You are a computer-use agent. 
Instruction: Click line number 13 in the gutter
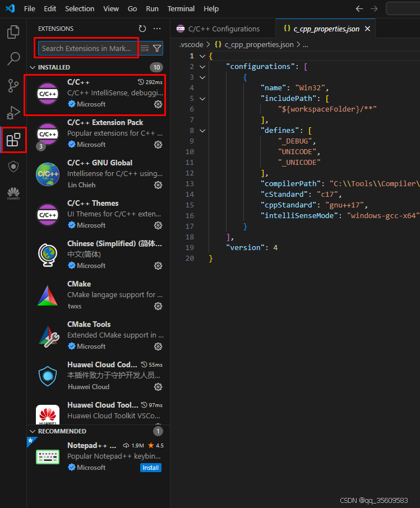tap(190, 184)
